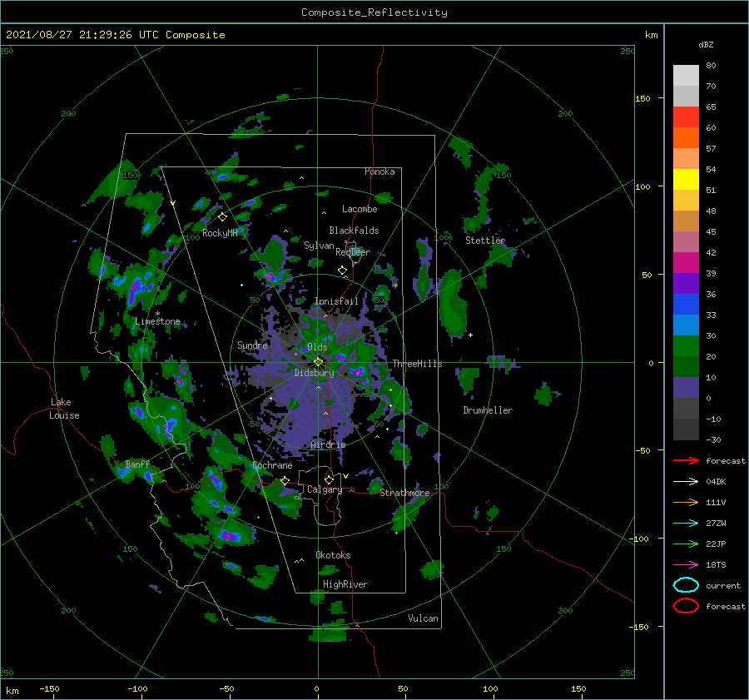Click the yellow diamond marker near RockyMH

222,217
